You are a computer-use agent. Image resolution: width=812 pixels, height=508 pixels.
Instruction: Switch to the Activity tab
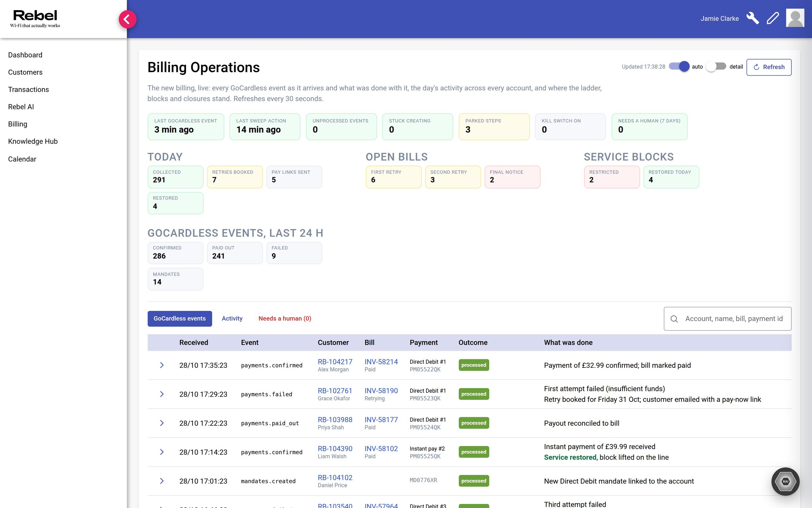[x=232, y=318]
